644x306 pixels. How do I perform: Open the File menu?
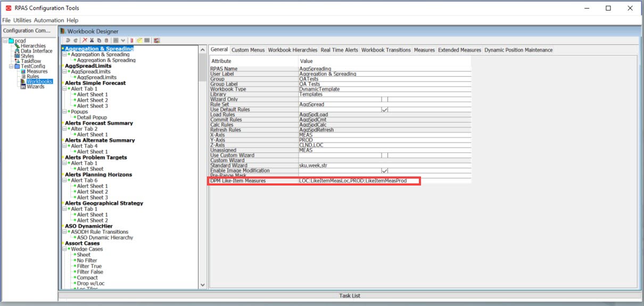tap(6, 20)
